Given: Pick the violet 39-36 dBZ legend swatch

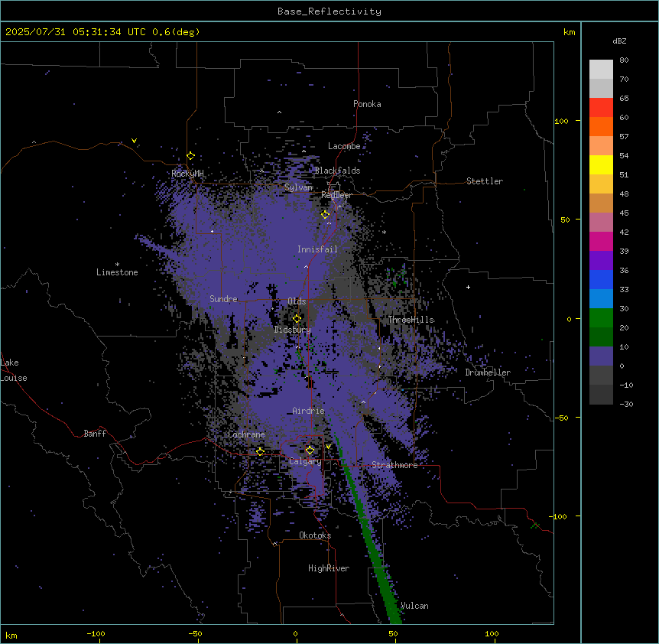Looking at the screenshot, I should [x=601, y=261].
